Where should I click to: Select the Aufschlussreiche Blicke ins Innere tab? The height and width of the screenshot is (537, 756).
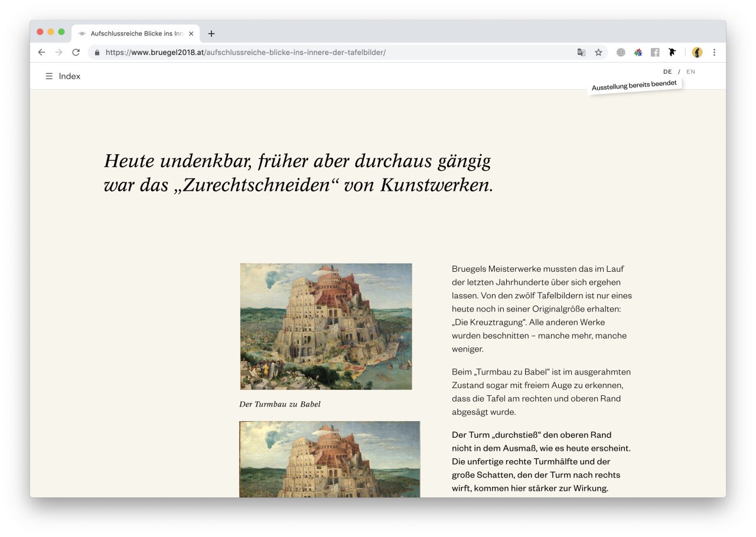coord(136,34)
